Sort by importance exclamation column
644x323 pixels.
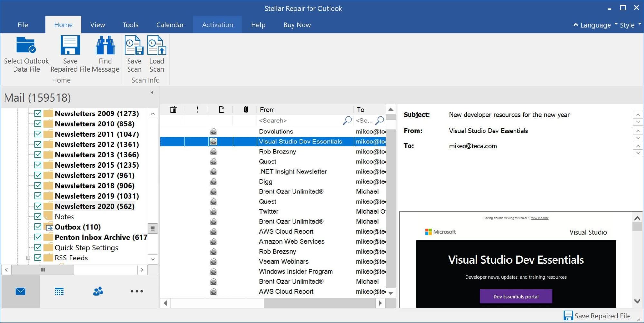click(x=197, y=110)
